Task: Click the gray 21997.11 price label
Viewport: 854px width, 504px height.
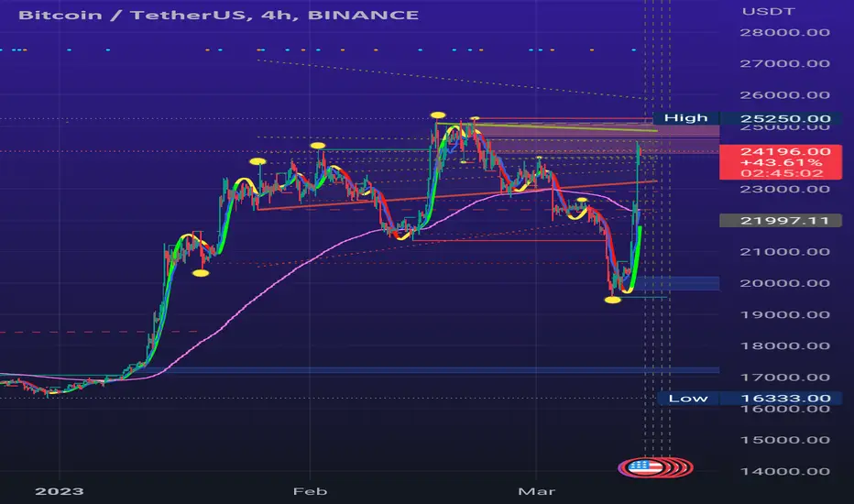Action: tap(781, 221)
